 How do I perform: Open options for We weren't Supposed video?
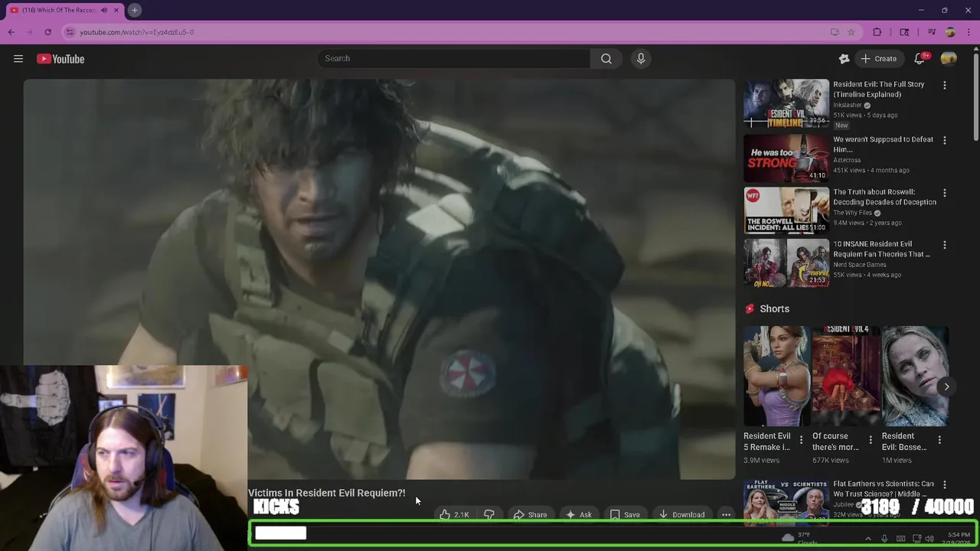pos(944,140)
